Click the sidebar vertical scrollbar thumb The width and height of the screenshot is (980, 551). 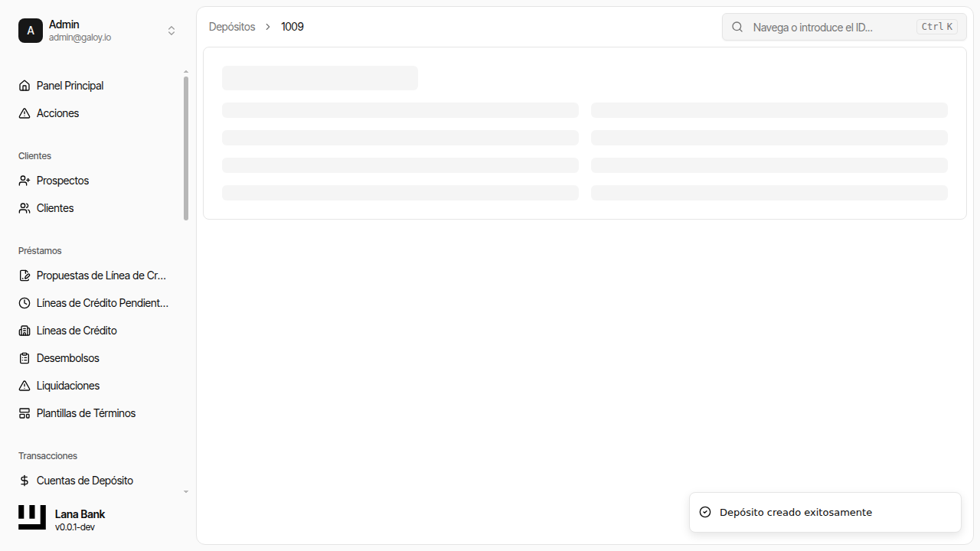186,148
